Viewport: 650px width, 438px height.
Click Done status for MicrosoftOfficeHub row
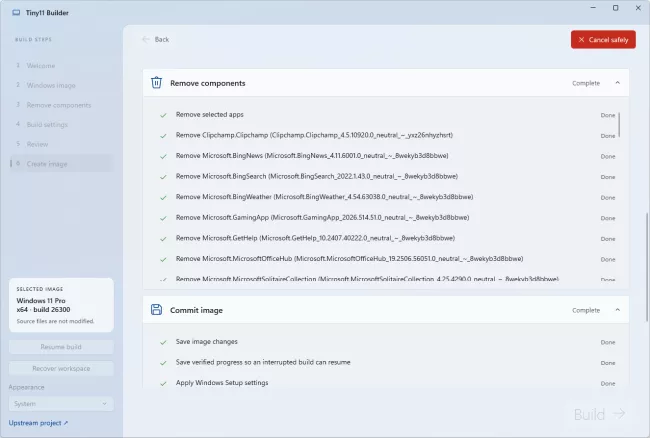pyautogui.click(x=608, y=259)
